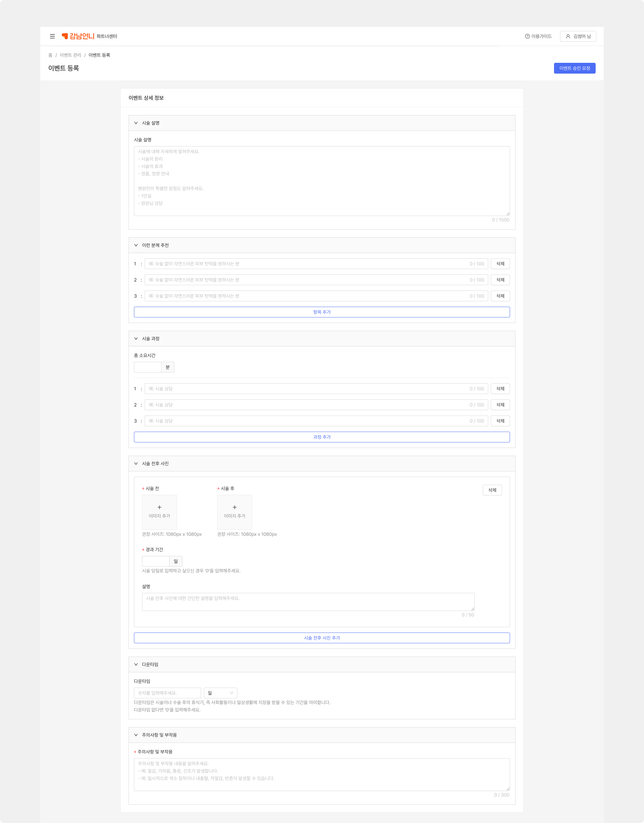Open the 일 unit dropdown for 다운타임
This screenshot has width=644, height=823.
(221, 693)
